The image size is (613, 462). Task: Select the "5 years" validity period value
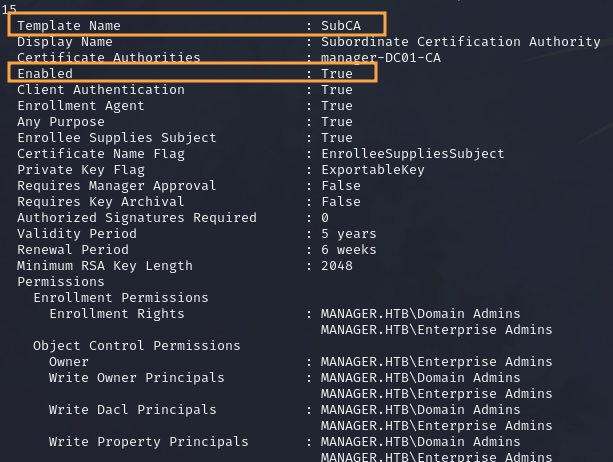[x=349, y=234]
